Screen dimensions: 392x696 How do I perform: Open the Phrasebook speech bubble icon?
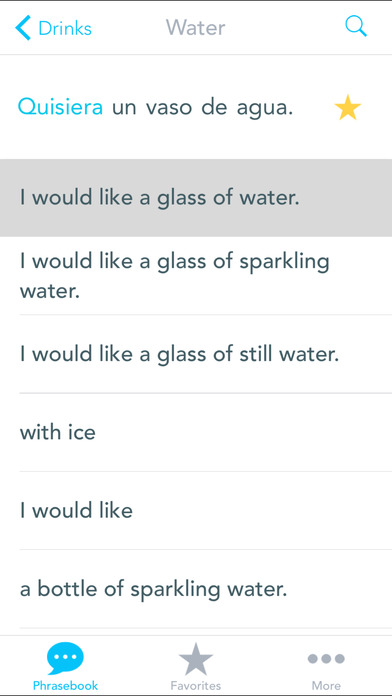(x=65, y=658)
